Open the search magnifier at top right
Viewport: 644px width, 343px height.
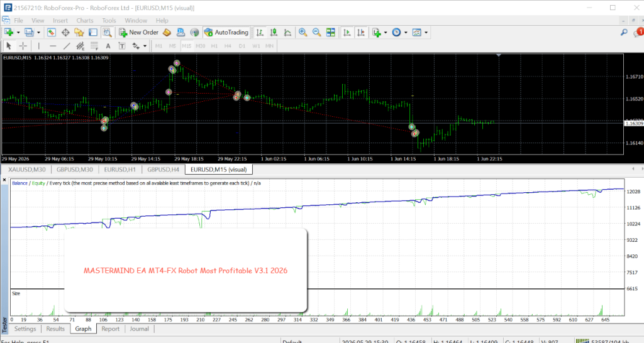[x=625, y=33]
